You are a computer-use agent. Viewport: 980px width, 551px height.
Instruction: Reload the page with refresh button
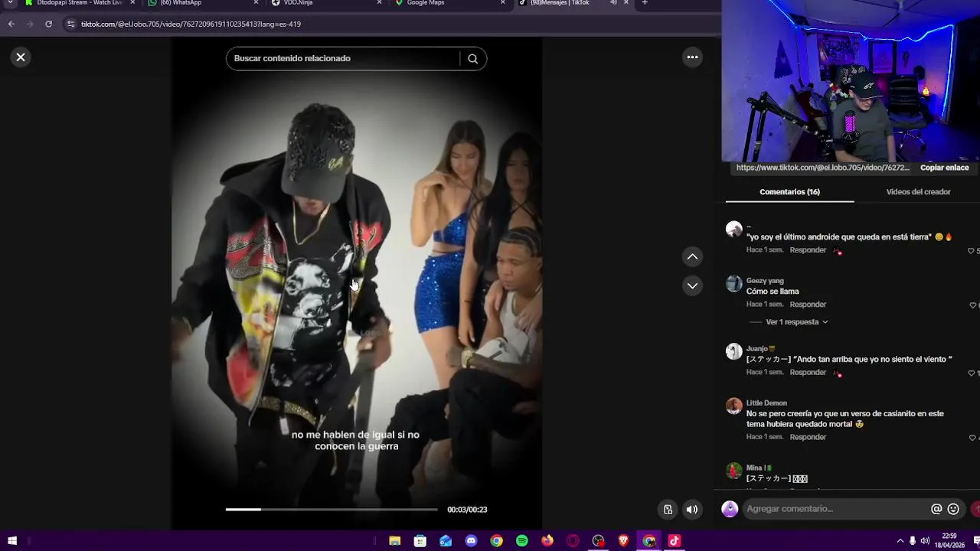tap(48, 24)
